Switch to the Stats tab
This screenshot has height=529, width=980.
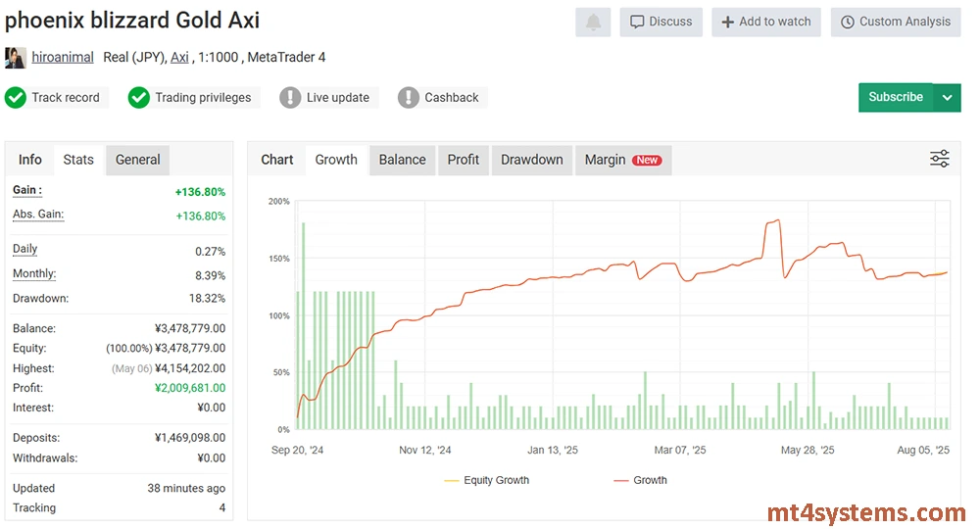pos(78,160)
